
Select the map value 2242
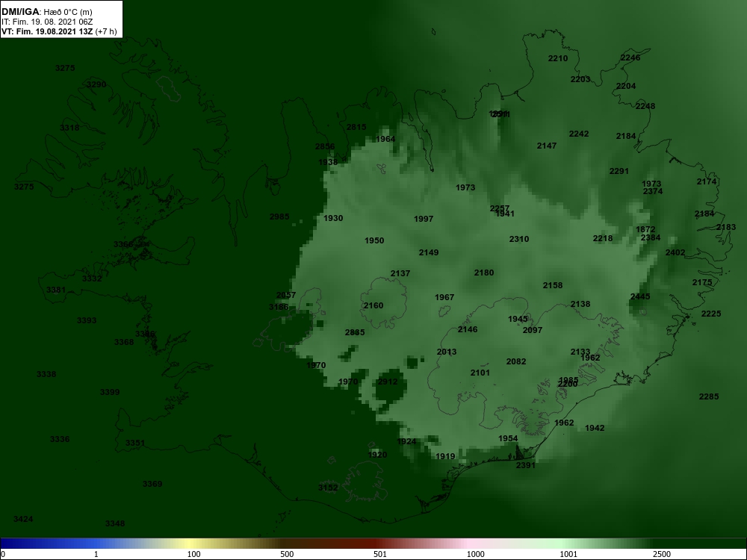pos(579,134)
